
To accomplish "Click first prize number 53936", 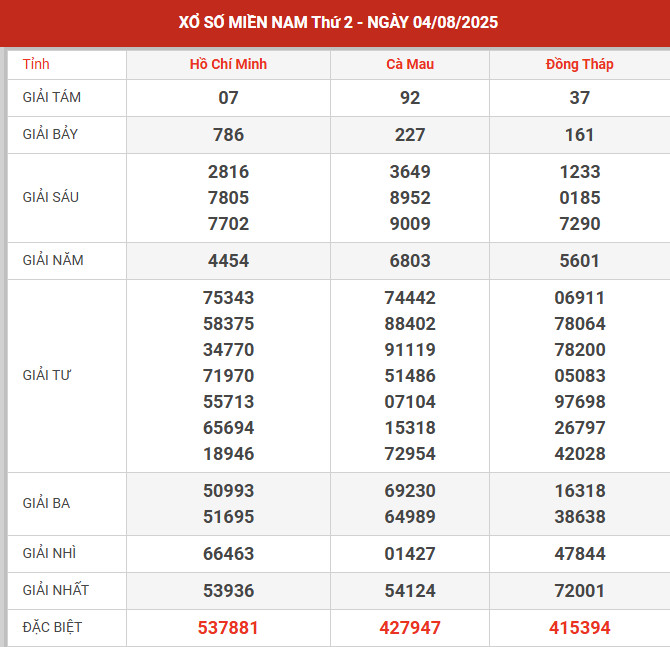I will click(228, 591).
